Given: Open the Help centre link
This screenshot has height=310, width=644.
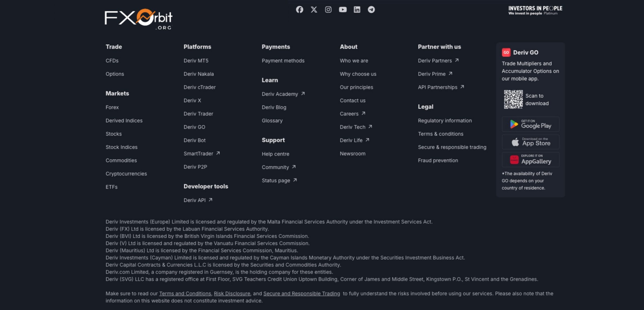Looking at the screenshot, I should pyautogui.click(x=275, y=154).
